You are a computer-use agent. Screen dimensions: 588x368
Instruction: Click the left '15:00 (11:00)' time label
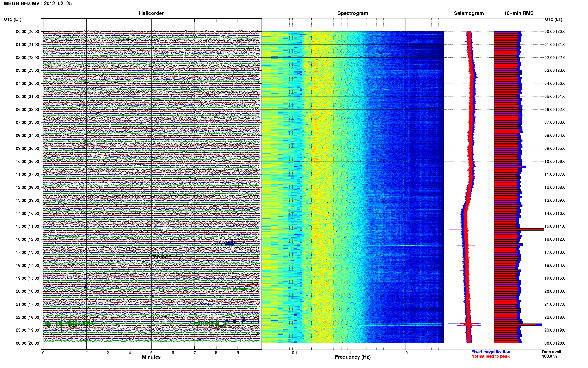click(28, 226)
